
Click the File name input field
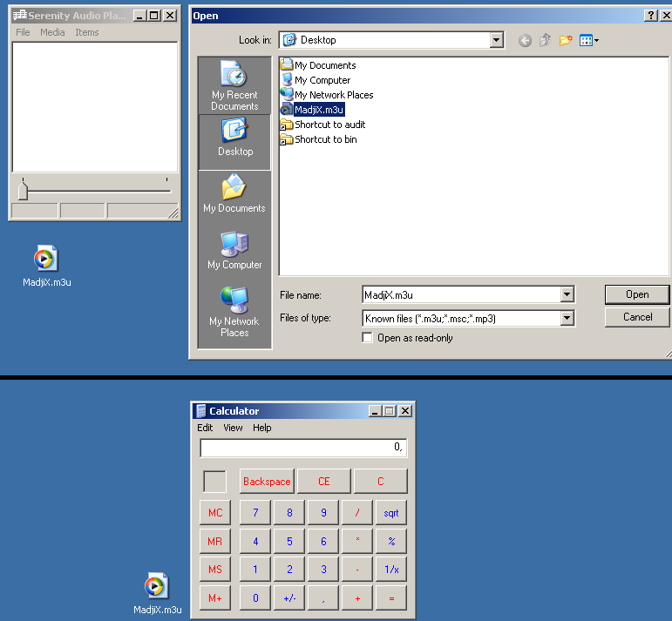click(462, 294)
